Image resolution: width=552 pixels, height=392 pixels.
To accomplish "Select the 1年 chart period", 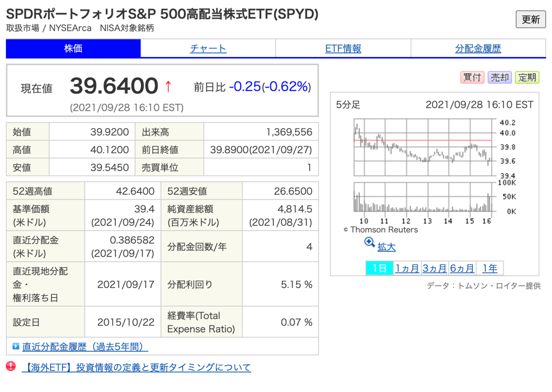I will (490, 268).
